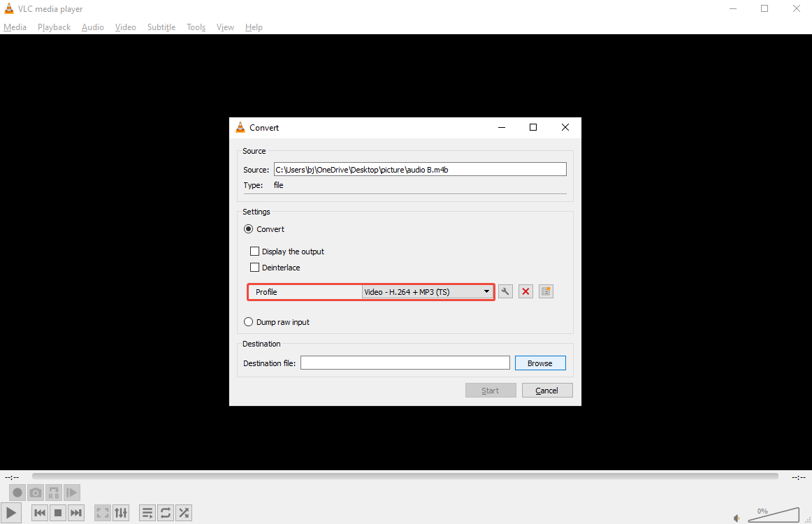Screen dimensions: 812x524
Task: Click the VLC cone icon in main title bar
Action: pos(9,8)
